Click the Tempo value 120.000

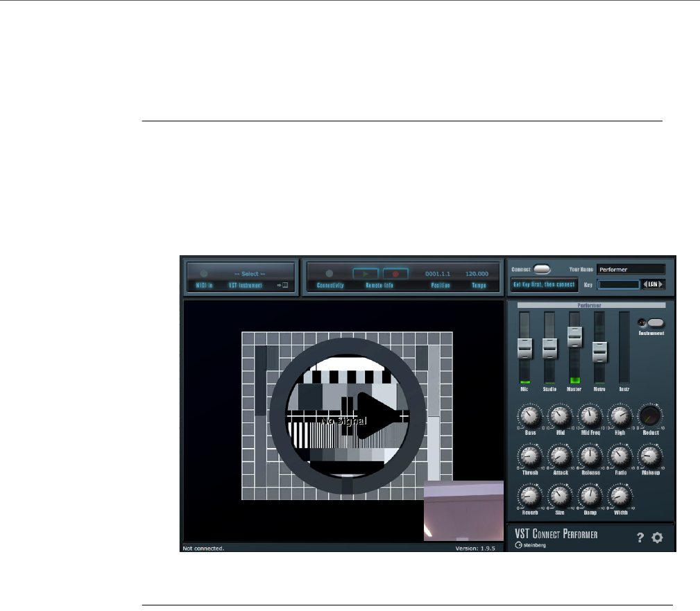tap(477, 274)
